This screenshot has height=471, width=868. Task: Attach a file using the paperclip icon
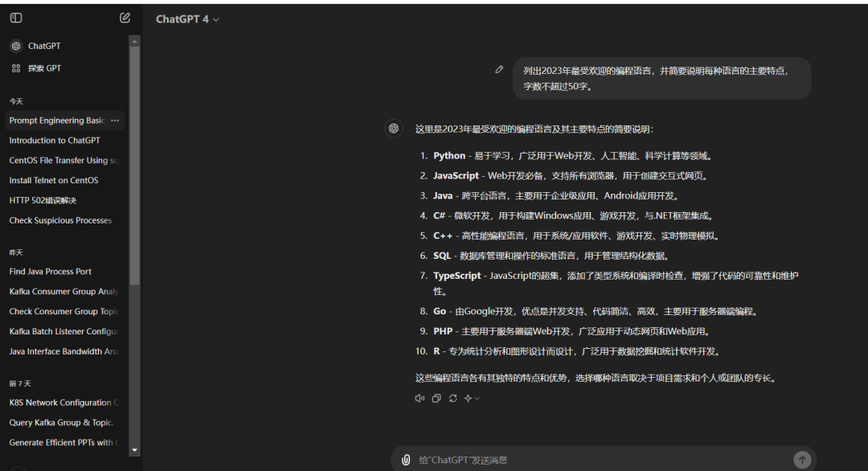pyautogui.click(x=406, y=460)
